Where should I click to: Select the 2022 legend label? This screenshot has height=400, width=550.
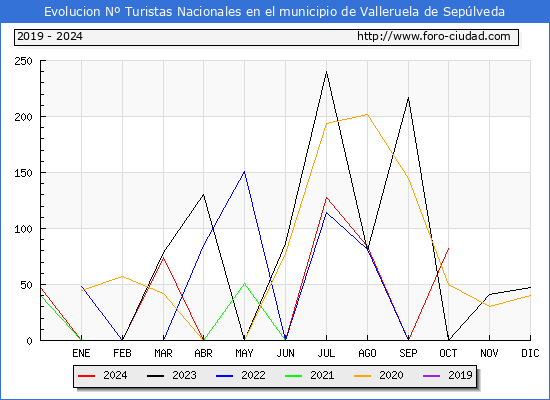(253, 375)
